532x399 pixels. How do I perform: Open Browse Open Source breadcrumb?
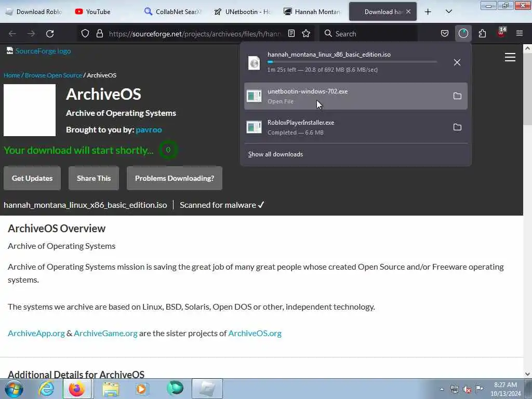click(x=54, y=75)
